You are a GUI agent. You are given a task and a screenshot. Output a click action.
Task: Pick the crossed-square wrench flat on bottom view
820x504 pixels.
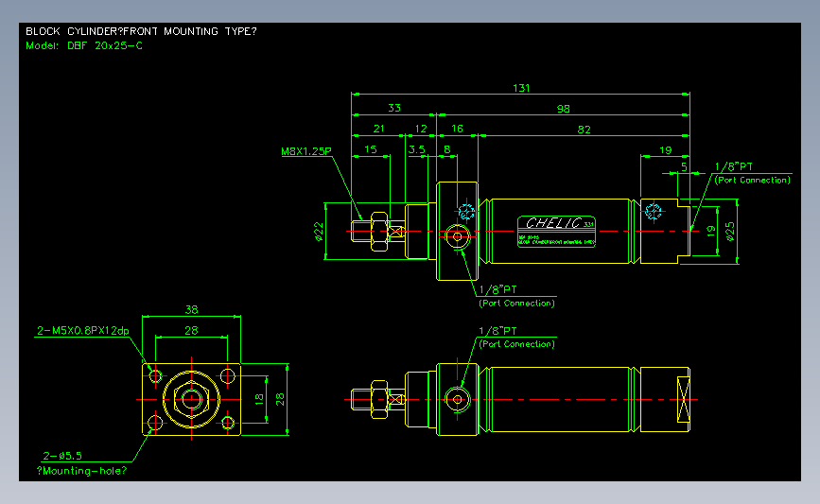(x=684, y=399)
